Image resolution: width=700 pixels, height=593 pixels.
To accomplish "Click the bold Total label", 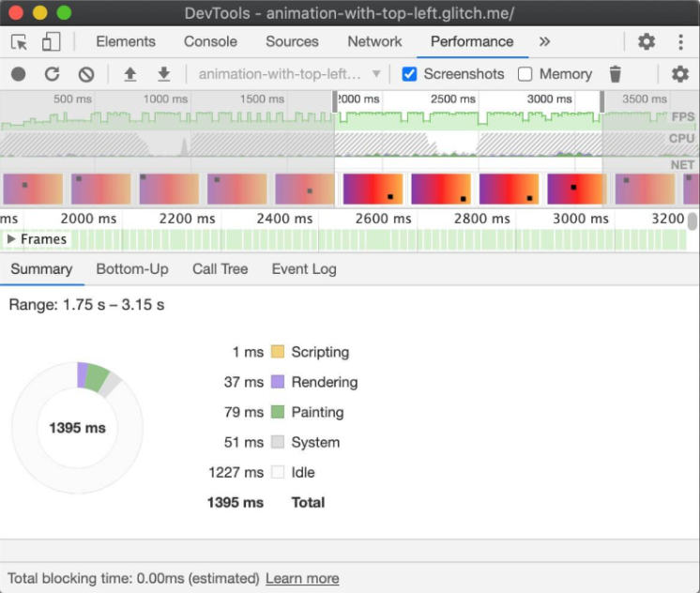I will pyautogui.click(x=308, y=502).
